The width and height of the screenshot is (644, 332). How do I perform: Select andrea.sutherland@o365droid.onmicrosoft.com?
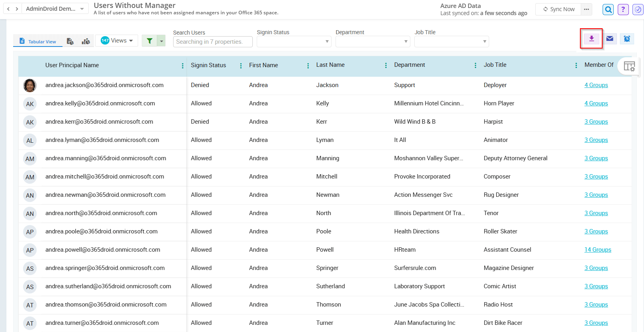coord(108,286)
